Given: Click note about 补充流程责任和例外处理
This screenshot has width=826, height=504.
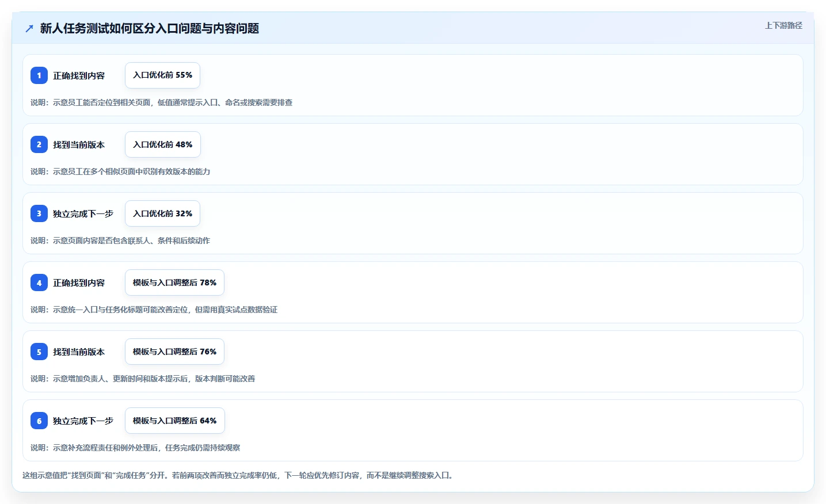Looking at the screenshot, I should (135, 448).
